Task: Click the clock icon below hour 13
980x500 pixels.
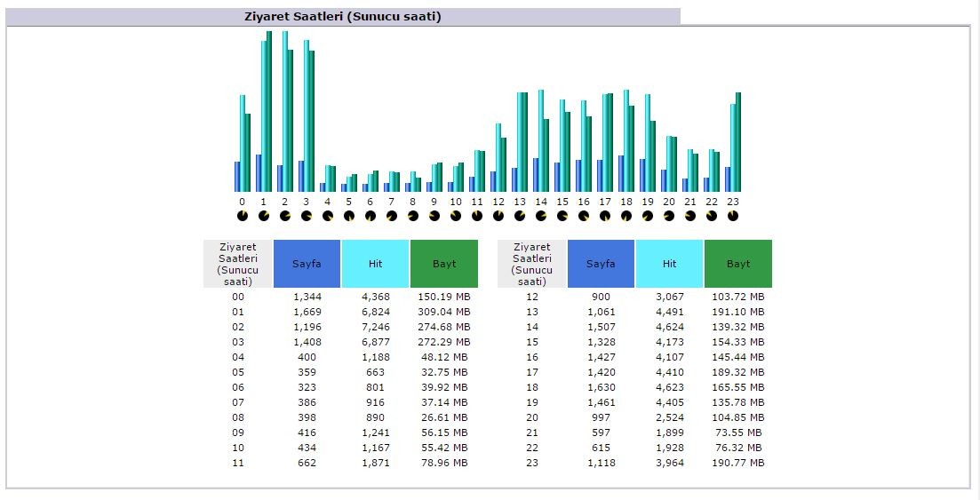Action: [x=520, y=216]
